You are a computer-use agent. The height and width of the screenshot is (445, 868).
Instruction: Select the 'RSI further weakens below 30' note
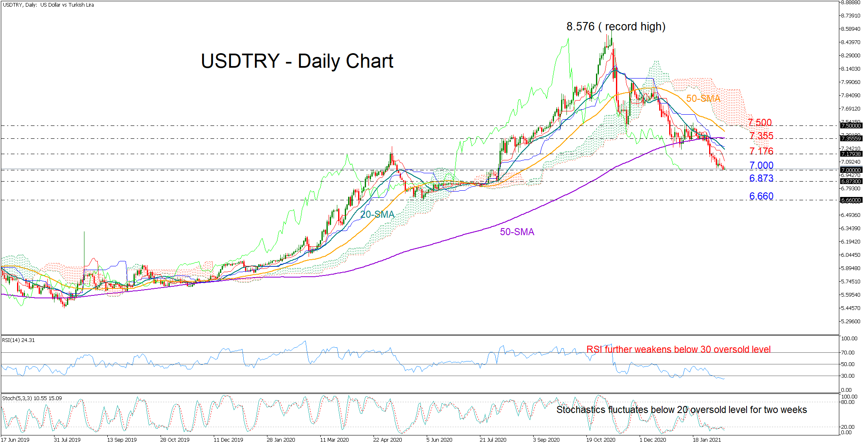click(678, 349)
